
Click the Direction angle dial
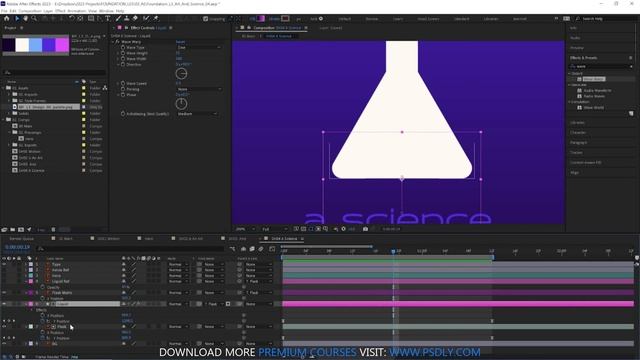(181, 73)
